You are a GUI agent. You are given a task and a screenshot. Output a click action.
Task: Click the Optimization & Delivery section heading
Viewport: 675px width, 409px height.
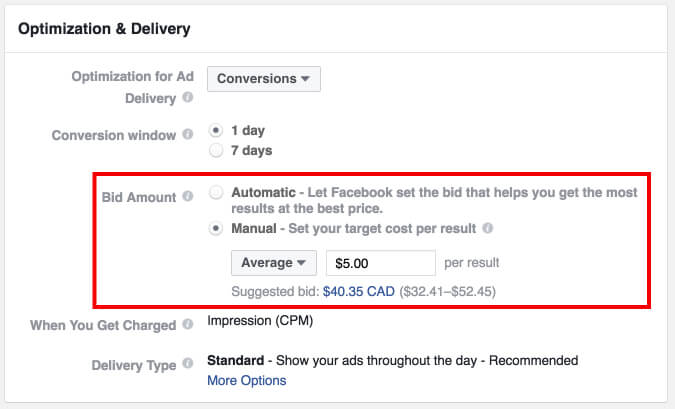coord(104,29)
